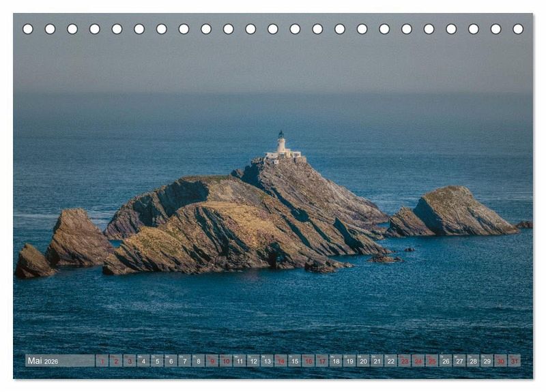Select day 5 in the calendar strip
546x392 pixels.
pyautogui.click(x=158, y=361)
